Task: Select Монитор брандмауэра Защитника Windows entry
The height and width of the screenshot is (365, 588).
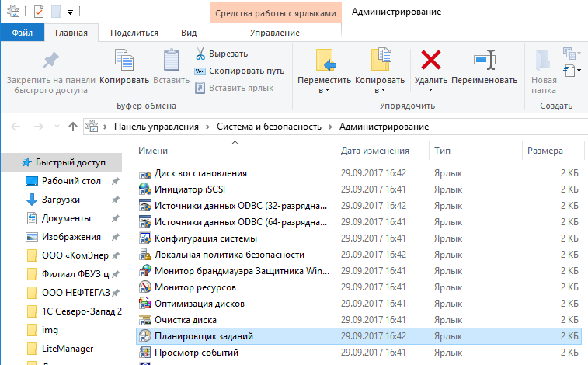Action: [x=240, y=271]
